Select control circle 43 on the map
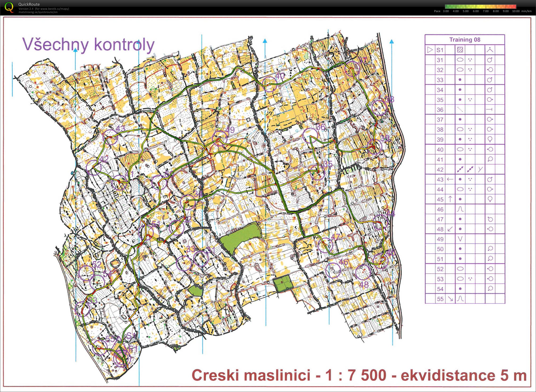 (110, 137)
